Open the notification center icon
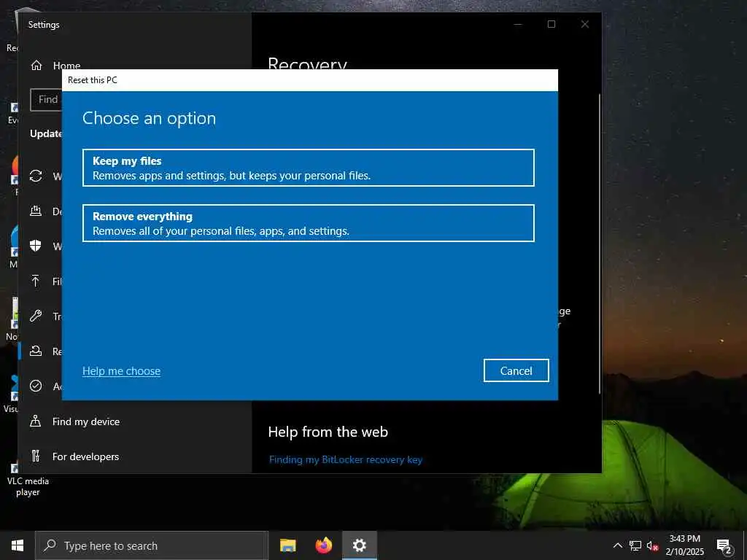The width and height of the screenshot is (747, 560). (724, 546)
